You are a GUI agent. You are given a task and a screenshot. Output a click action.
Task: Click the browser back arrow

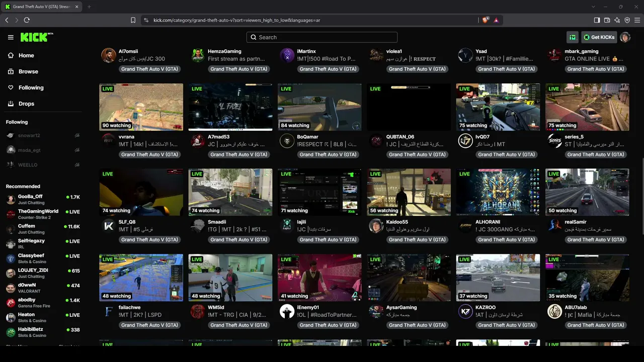pos(7,20)
